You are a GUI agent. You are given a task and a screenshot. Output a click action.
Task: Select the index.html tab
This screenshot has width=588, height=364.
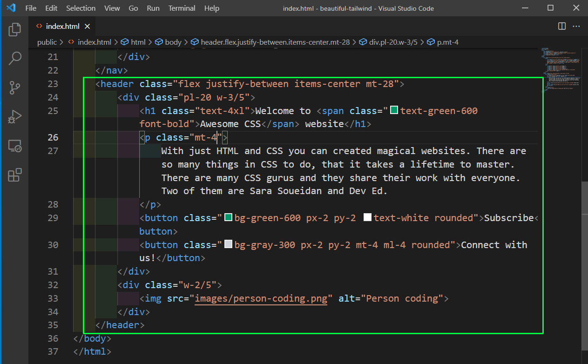(62, 26)
